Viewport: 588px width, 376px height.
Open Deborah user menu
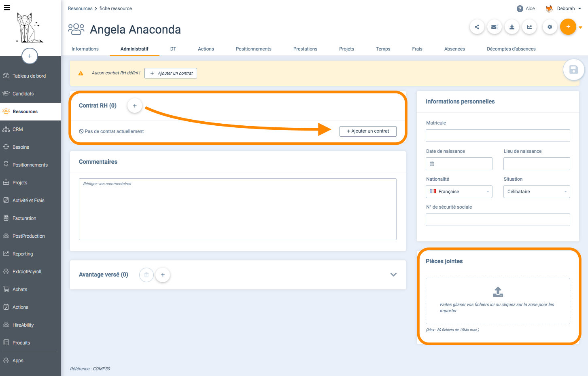click(x=564, y=8)
